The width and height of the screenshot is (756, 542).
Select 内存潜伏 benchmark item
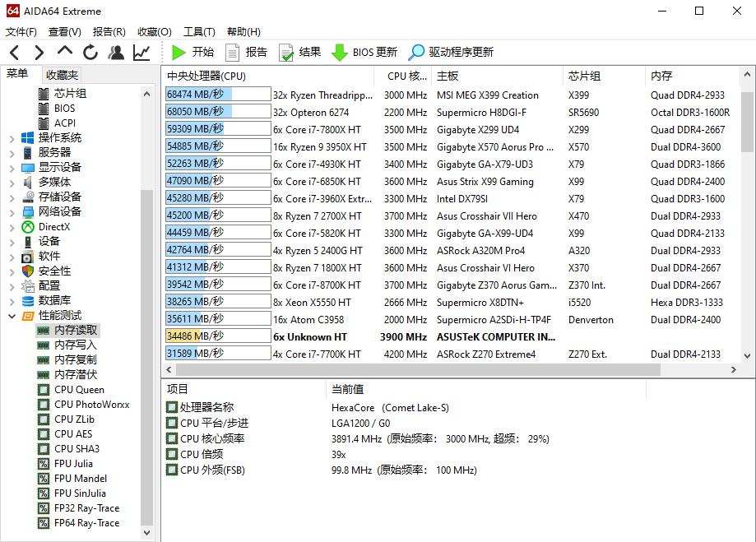75,375
